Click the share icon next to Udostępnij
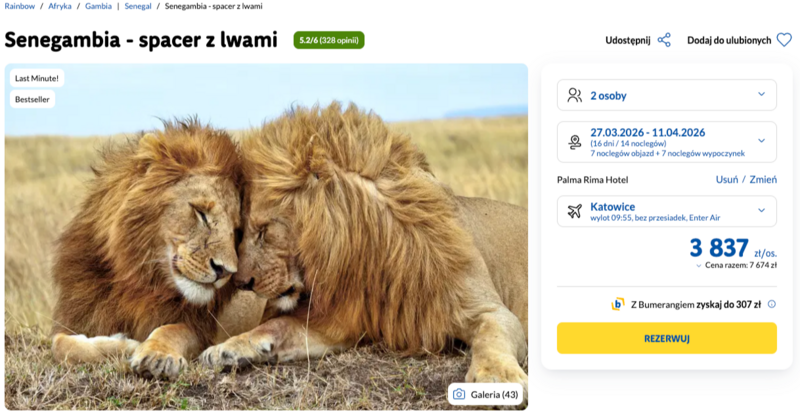 664,41
